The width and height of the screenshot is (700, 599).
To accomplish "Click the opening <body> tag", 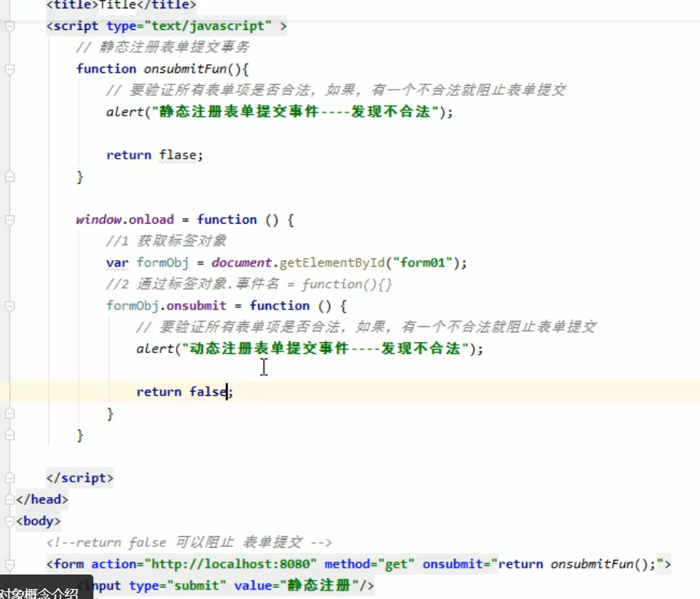I will [x=38, y=521].
